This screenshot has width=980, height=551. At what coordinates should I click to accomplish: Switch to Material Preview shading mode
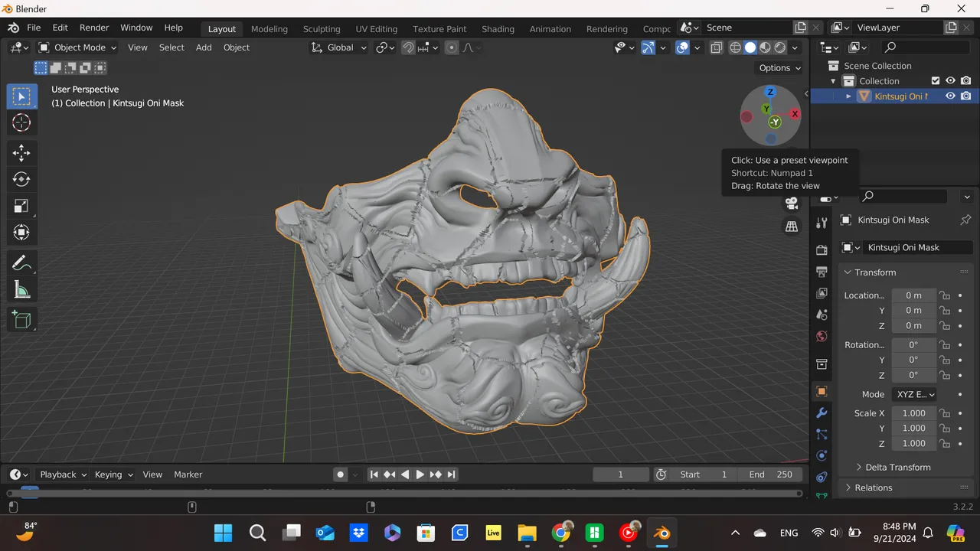[x=765, y=47]
